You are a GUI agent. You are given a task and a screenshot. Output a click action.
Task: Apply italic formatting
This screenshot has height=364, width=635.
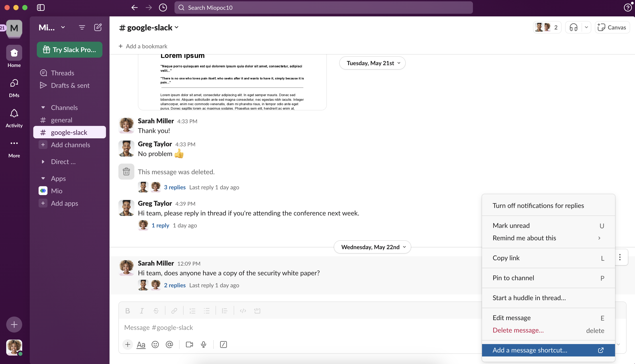142,311
